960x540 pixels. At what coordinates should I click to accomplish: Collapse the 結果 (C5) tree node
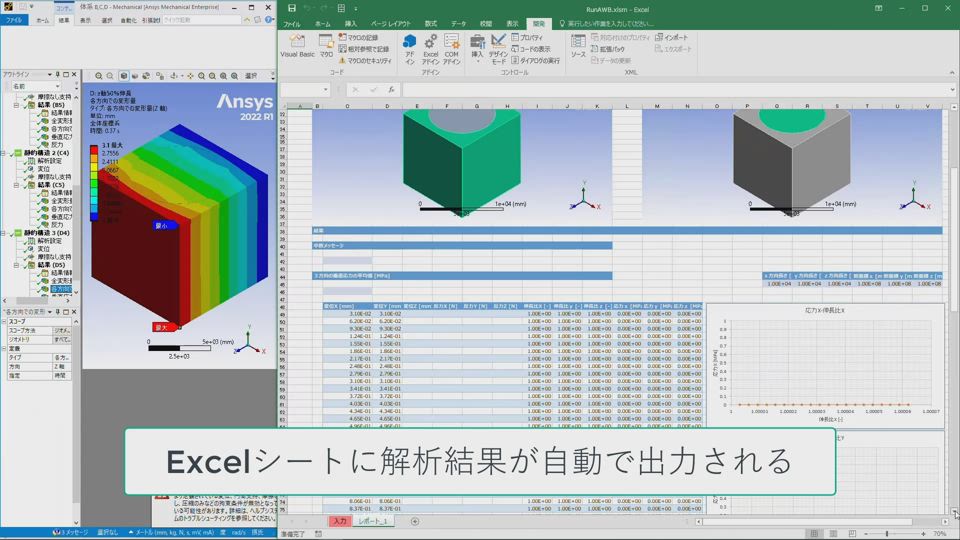click(x=17, y=185)
